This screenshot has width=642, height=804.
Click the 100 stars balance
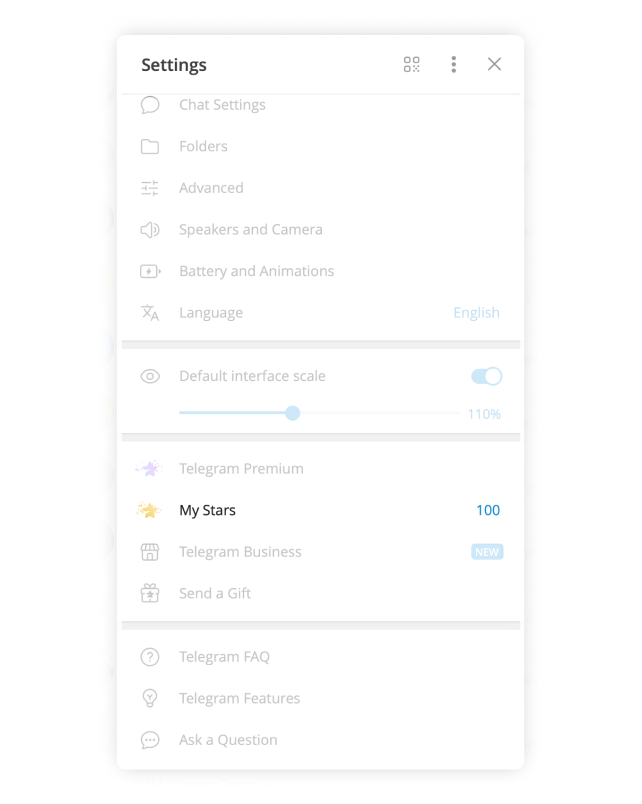[488, 510]
